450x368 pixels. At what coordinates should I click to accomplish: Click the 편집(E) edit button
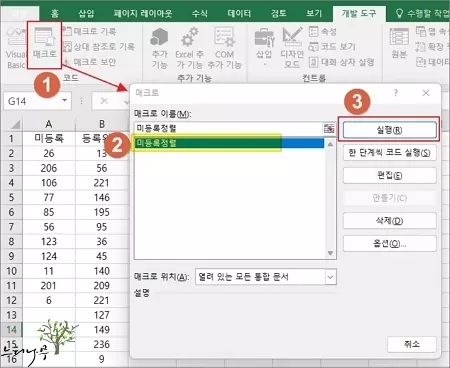(389, 175)
